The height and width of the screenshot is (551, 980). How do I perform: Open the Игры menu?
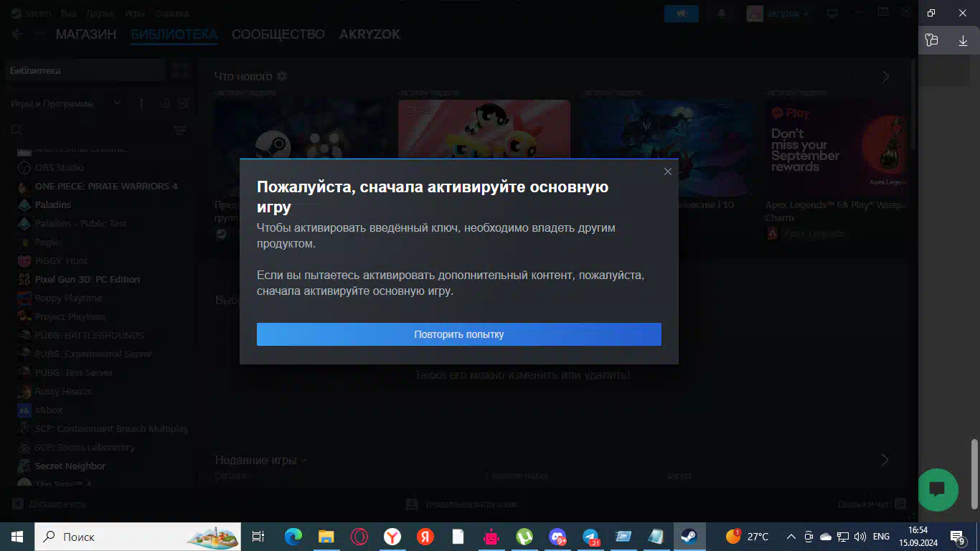pos(135,14)
